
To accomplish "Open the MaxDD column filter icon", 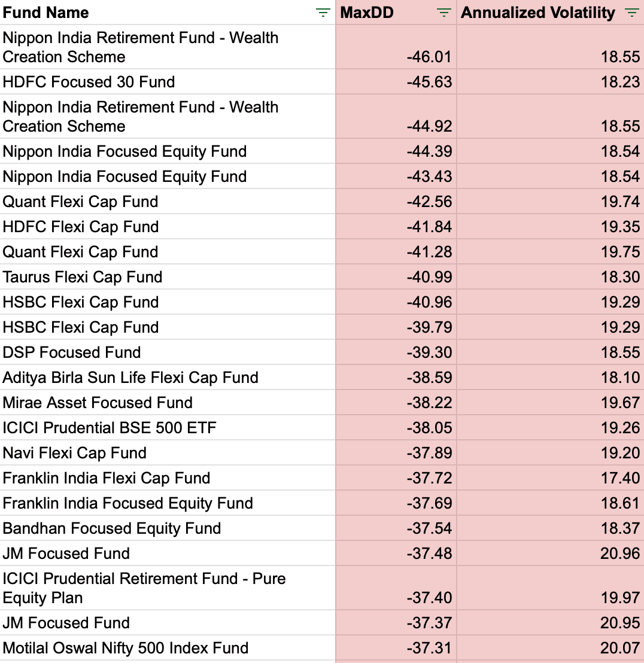I will (443, 13).
